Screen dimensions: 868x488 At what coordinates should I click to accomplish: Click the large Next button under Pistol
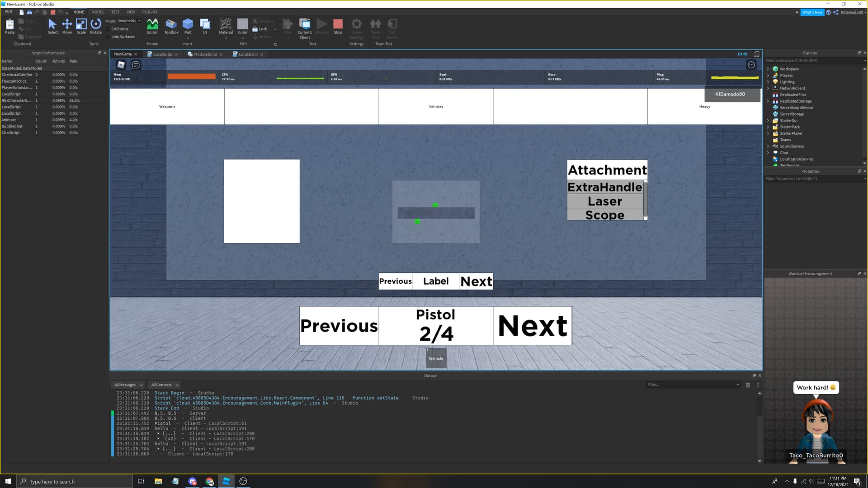(x=532, y=325)
